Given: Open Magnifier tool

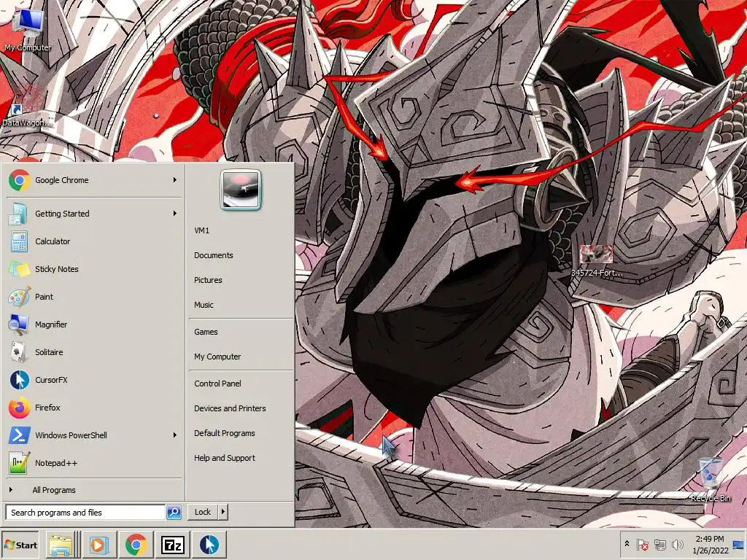Looking at the screenshot, I should pos(94,324).
